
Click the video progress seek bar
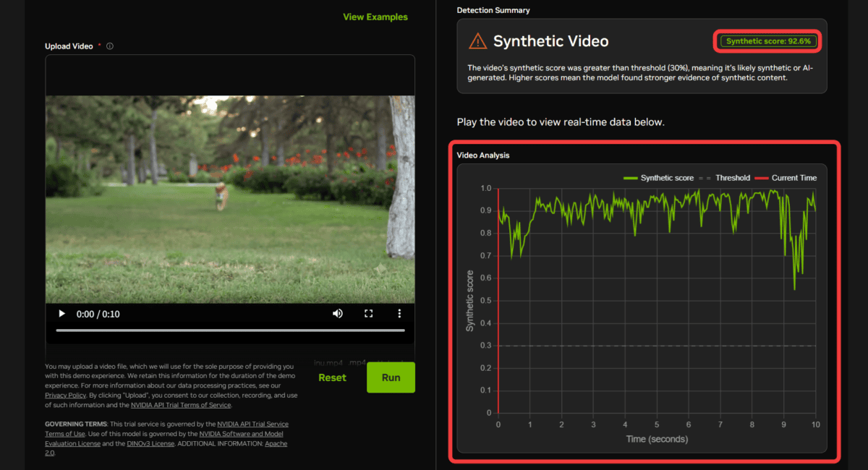[230, 330]
